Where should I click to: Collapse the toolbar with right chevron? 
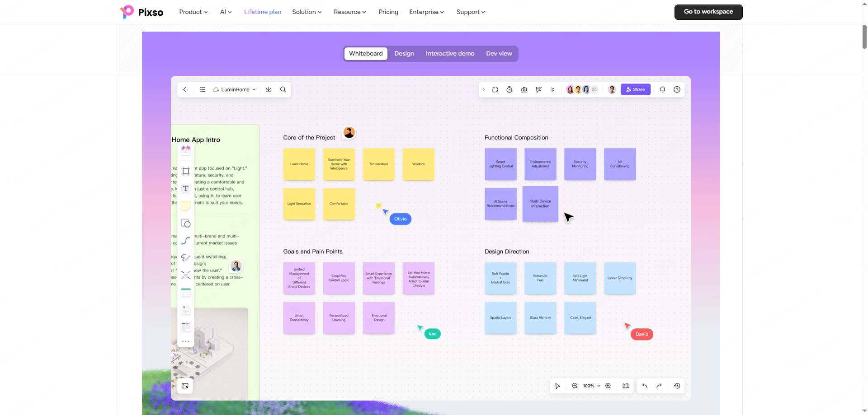point(483,89)
